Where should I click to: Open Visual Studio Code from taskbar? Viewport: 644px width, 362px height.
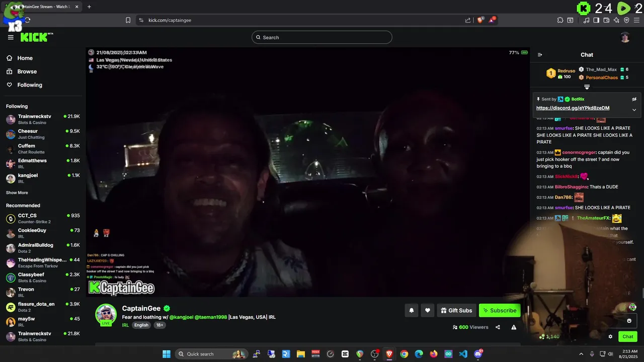[463, 354]
